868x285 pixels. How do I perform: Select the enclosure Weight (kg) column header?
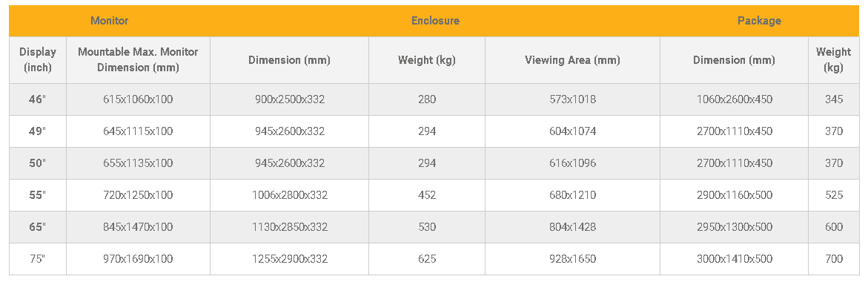click(x=427, y=60)
